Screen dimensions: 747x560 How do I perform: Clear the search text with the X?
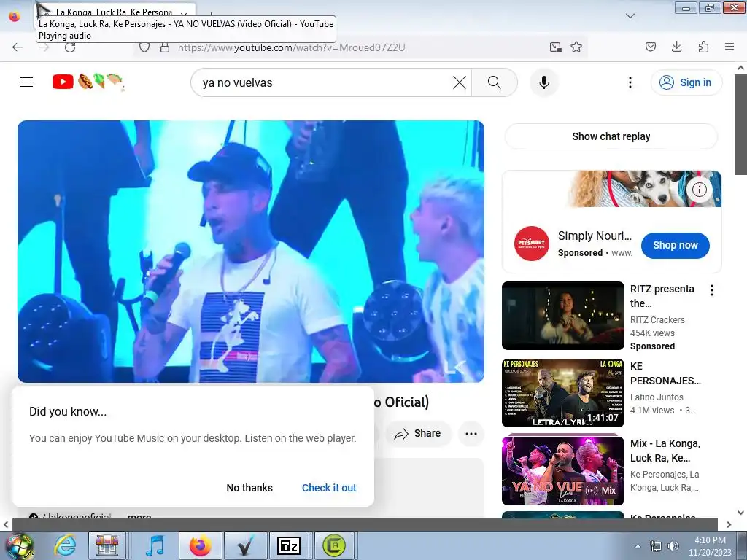tap(460, 82)
